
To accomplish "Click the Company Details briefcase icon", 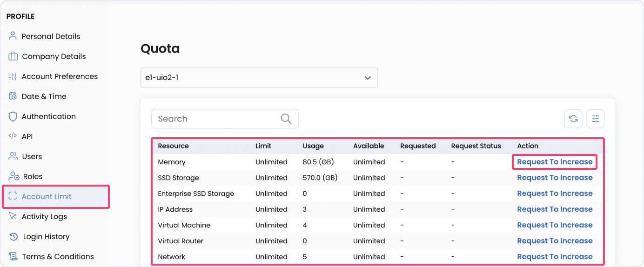I will coord(13,56).
